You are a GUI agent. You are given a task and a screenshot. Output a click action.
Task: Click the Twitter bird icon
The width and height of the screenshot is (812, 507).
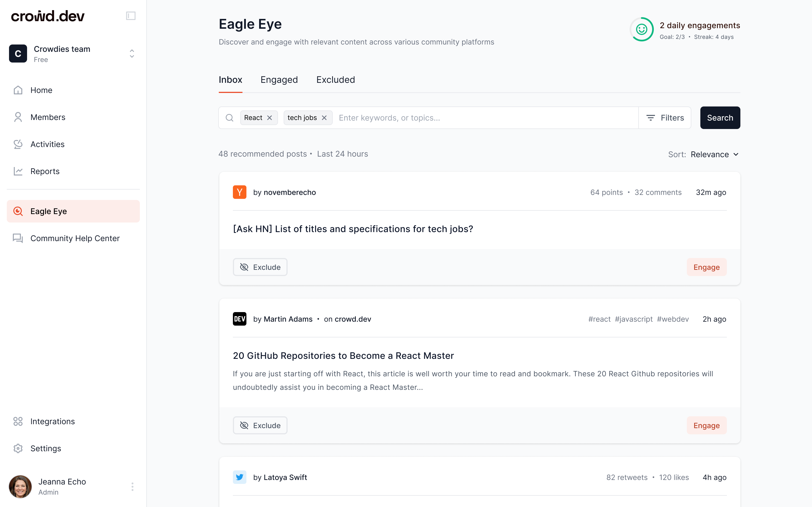[x=239, y=477]
